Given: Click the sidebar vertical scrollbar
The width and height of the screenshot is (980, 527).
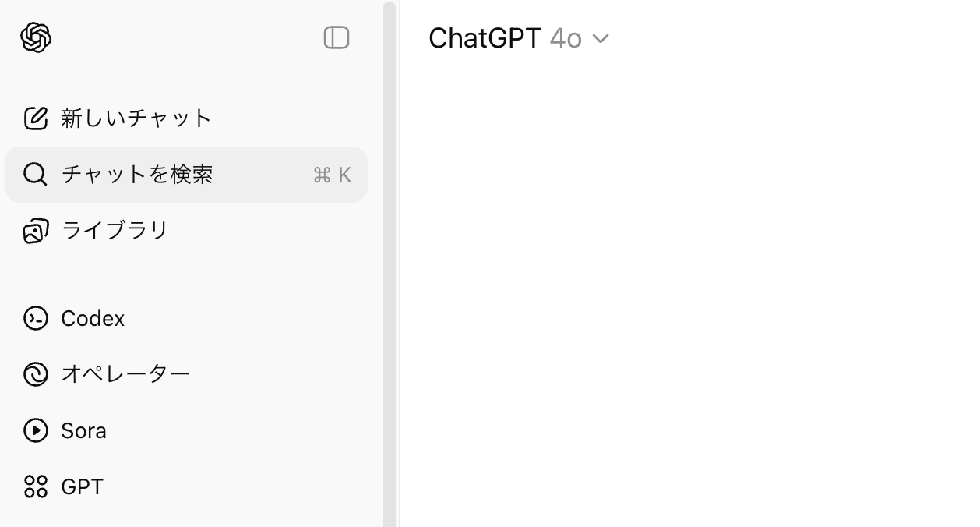Looking at the screenshot, I should 390,263.
